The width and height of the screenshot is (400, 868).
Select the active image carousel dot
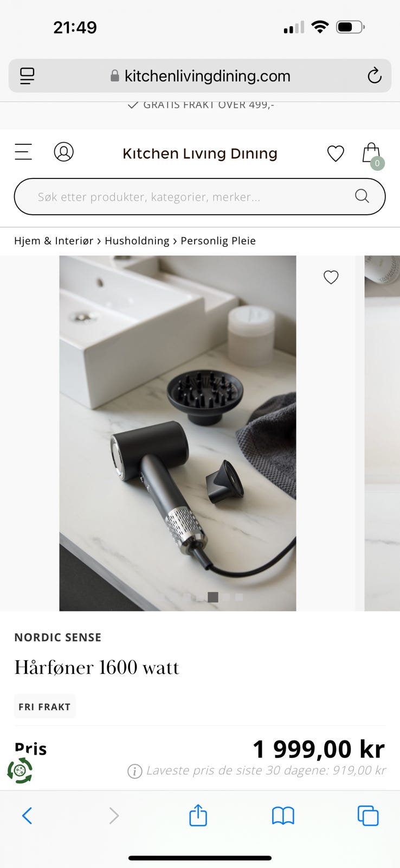[x=213, y=597]
